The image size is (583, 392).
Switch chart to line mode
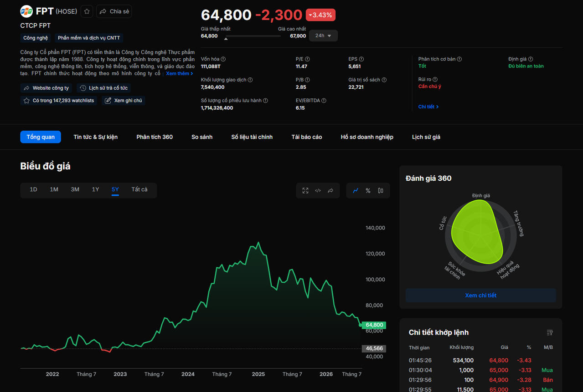356,190
